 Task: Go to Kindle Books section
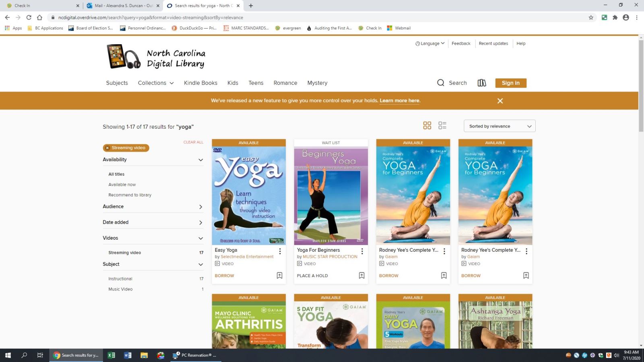200,83
